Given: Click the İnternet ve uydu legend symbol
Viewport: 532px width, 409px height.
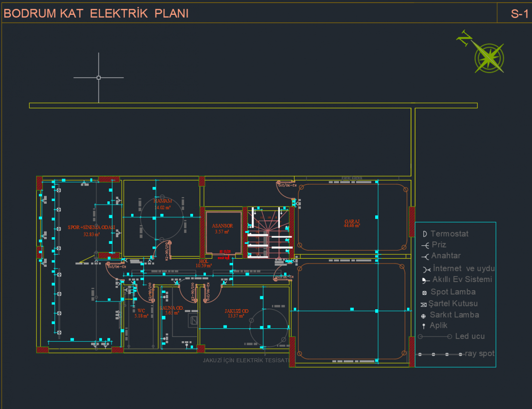Looking at the screenshot, I should (x=425, y=269).
